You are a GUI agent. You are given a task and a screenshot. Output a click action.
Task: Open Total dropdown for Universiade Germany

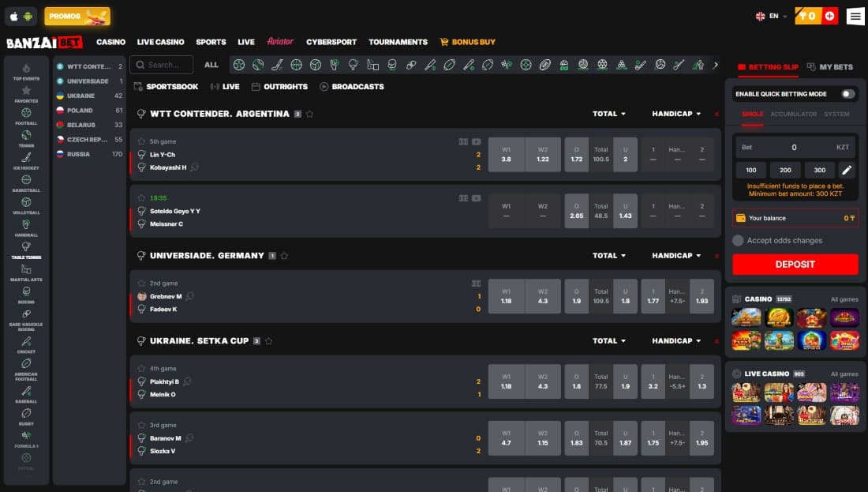click(609, 255)
